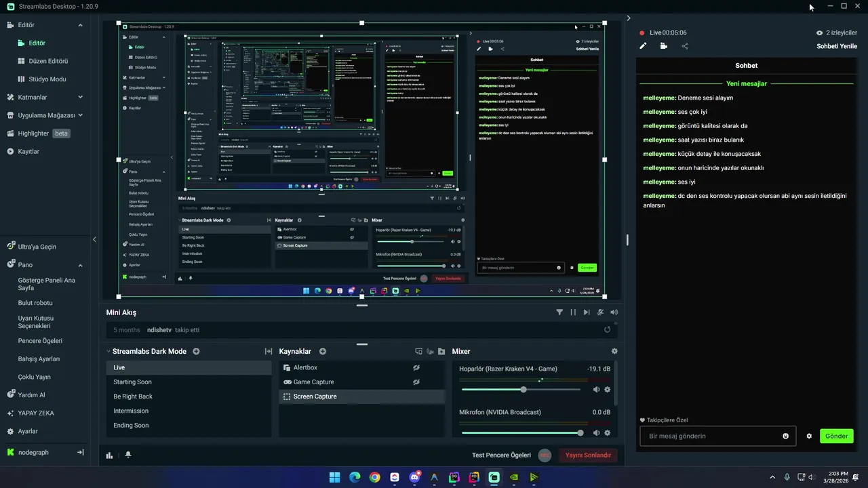Click the audio icon in the Kaynaklar header
Screen dimensions: 868x488
point(430,351)
